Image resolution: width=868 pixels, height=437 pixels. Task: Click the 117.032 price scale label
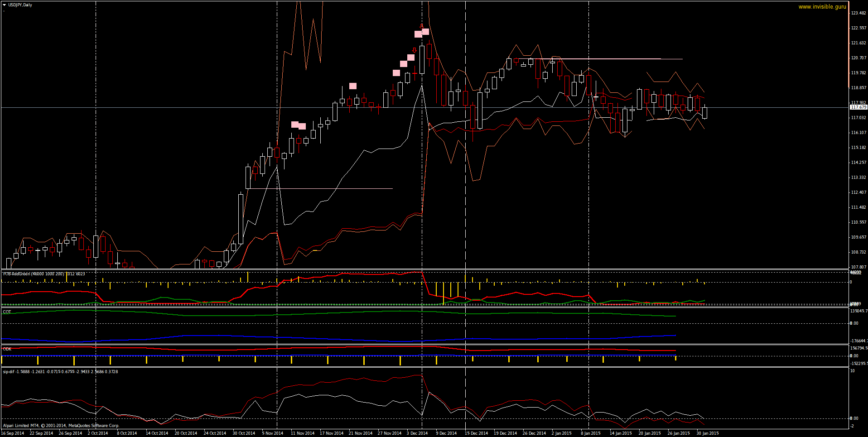point(858,117)
